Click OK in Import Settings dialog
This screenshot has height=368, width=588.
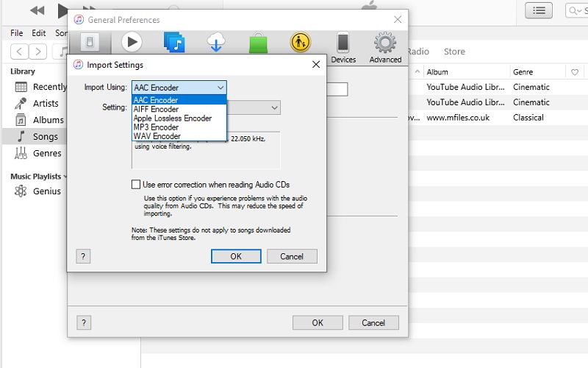click(x=236, y=256)
